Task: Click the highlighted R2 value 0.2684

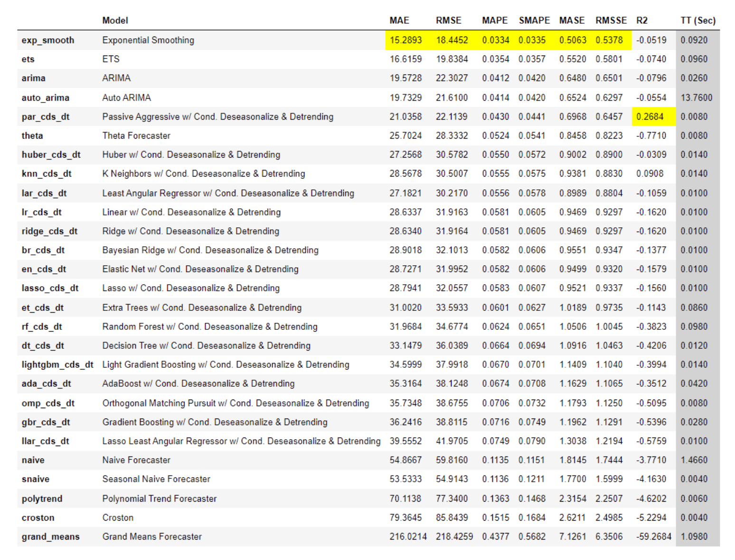Action: 650,117
